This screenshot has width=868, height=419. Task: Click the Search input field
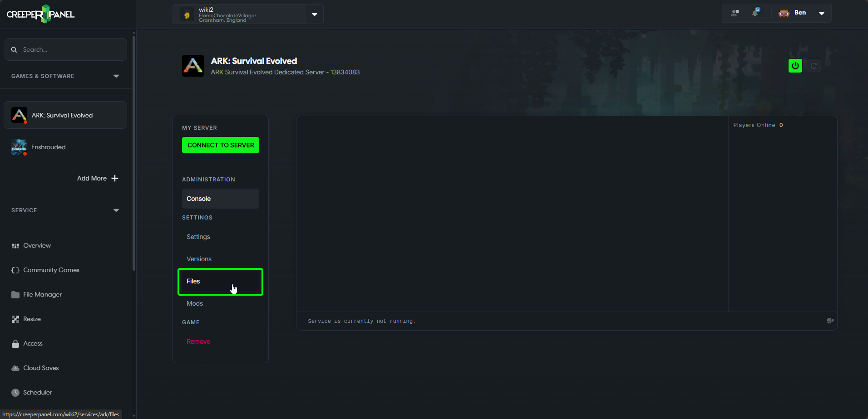coord(66,49)
